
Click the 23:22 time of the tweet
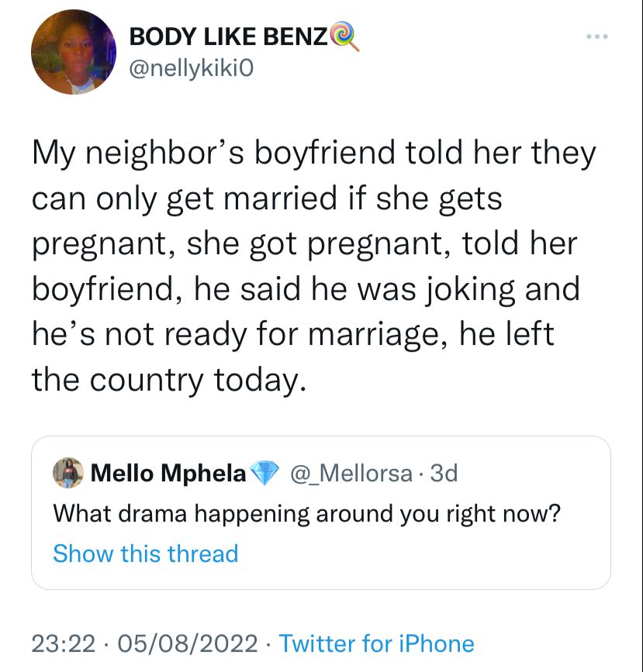point(64,643)
